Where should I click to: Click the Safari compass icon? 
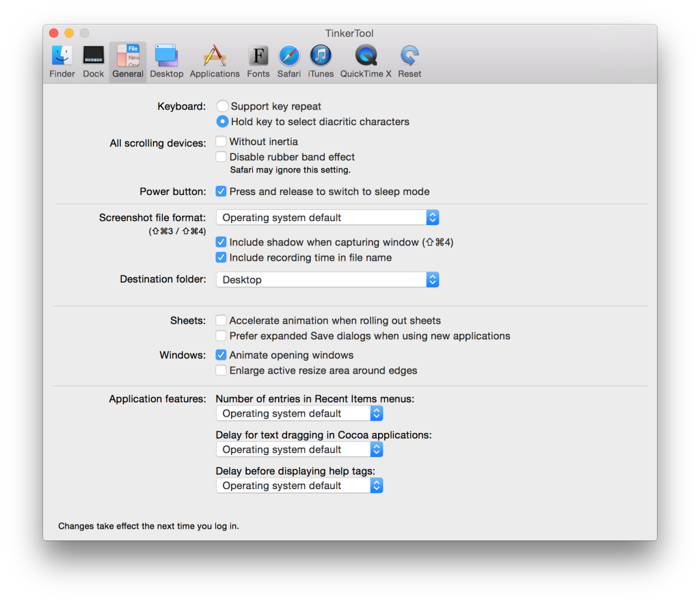(x=289, y=56)
